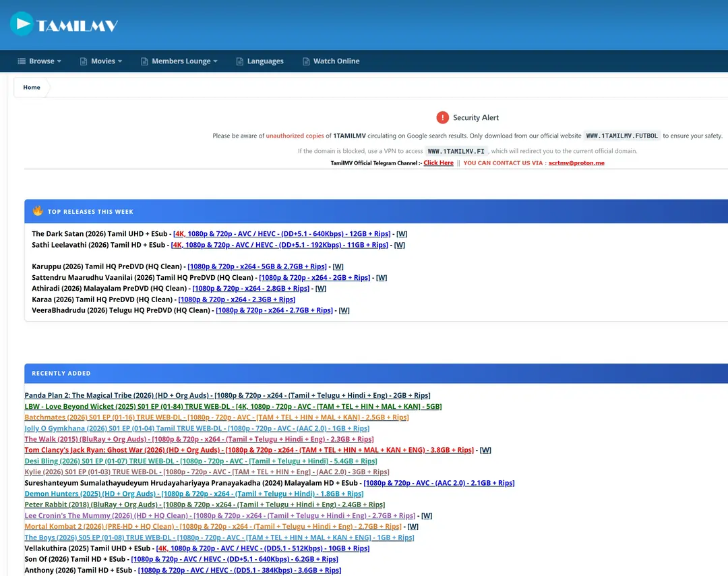Viewport: 728px width, 576px height.
Task: Open the Demon Hunters (2025) entry
Action: (x=194, y=494)
